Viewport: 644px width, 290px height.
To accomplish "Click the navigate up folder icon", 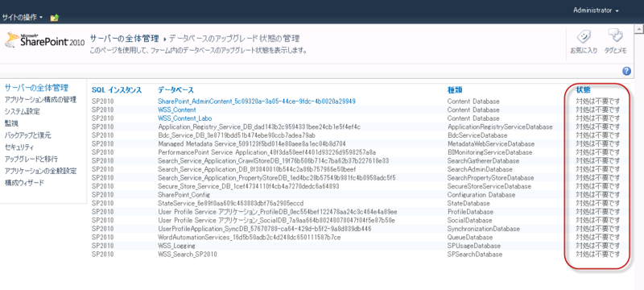I will tap(55, 17).
